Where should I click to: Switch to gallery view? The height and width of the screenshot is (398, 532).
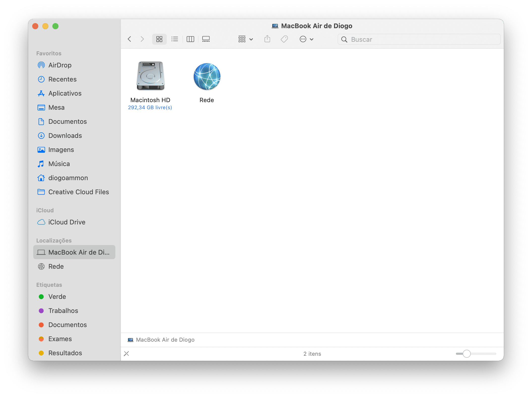point(206,39)
